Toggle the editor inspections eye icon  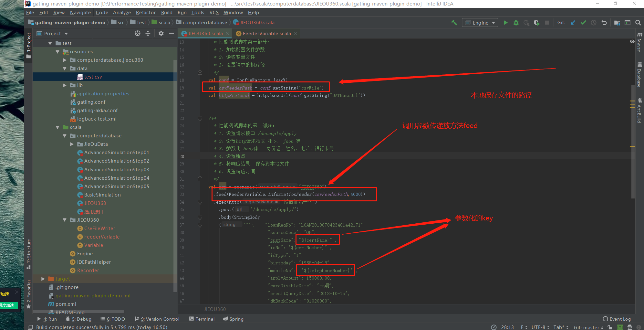click(632, 41)
